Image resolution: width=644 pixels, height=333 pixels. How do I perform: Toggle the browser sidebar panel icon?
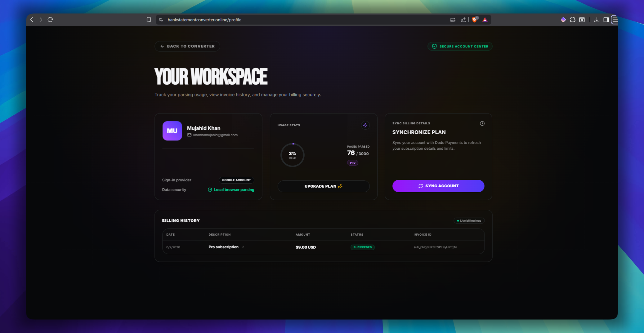[606, 20]
